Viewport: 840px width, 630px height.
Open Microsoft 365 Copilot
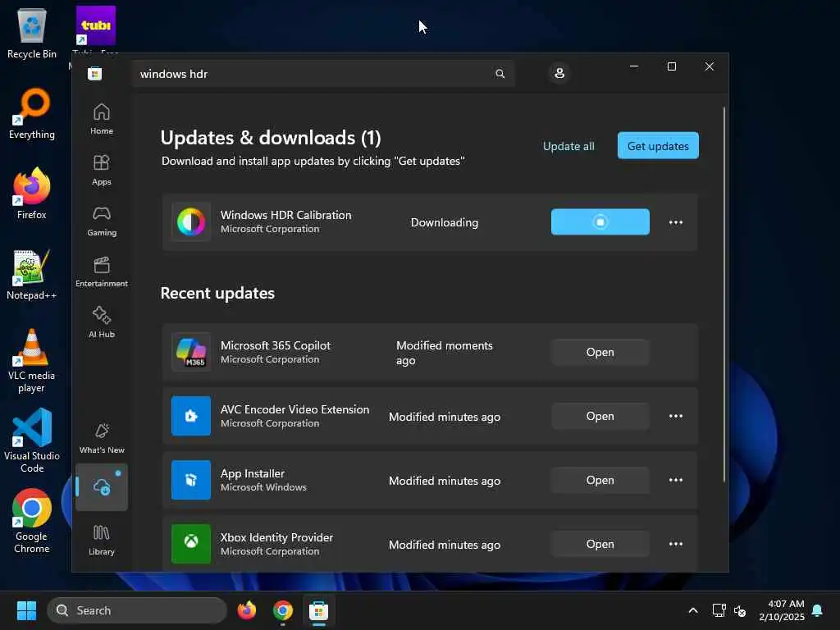coord(600,352)
